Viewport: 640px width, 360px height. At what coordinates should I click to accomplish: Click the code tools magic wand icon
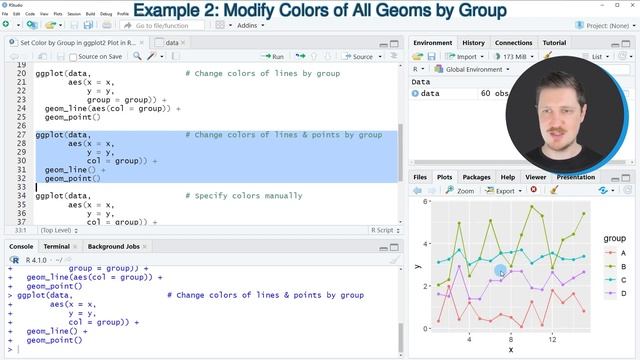tap(152, 56)
